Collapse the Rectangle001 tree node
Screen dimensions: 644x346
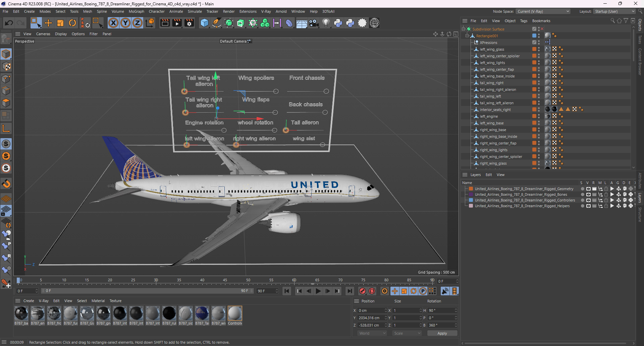[467, 36]
